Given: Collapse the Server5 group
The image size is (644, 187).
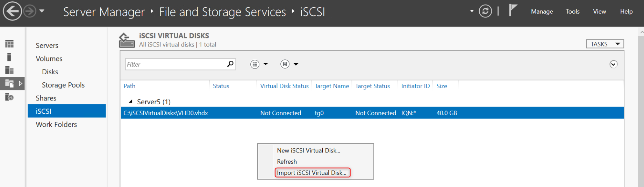Looking at the screenshot, I should coord(130,102).
